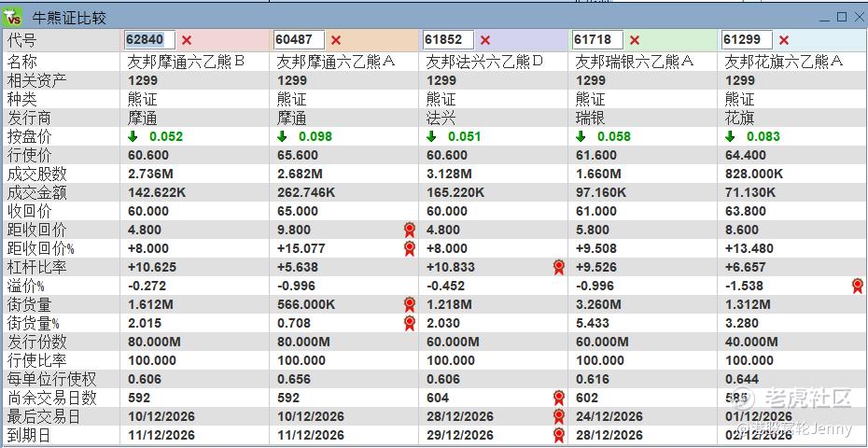Click the 溢价% row label
This screenshot has height=448, width=868.
[25, 287]
